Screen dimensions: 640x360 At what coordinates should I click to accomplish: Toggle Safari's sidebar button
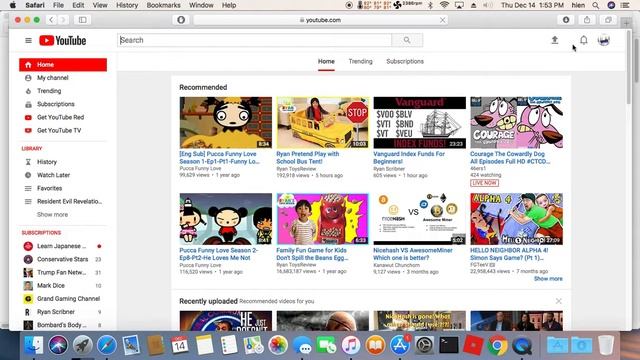coord(82,20)
